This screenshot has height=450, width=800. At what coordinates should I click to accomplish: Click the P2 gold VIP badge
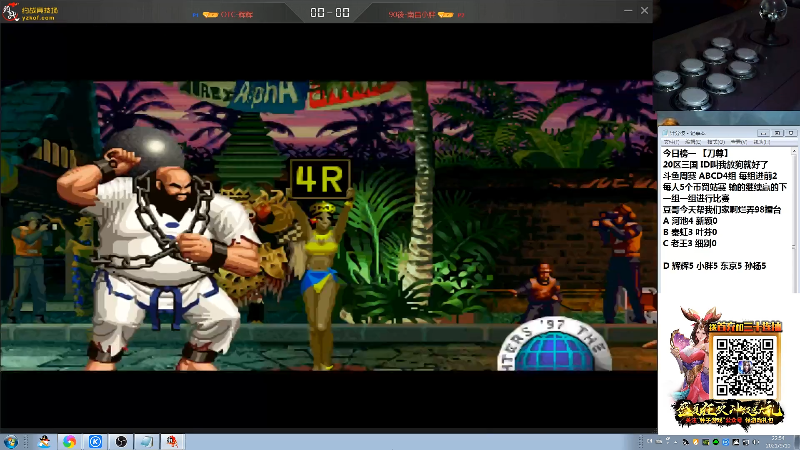[445, 15]
